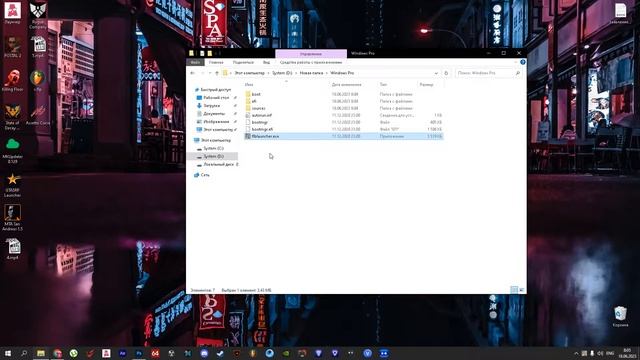Sort files by Размер column
The width and height of the screenshot is (640, 360).
(426, 84)
